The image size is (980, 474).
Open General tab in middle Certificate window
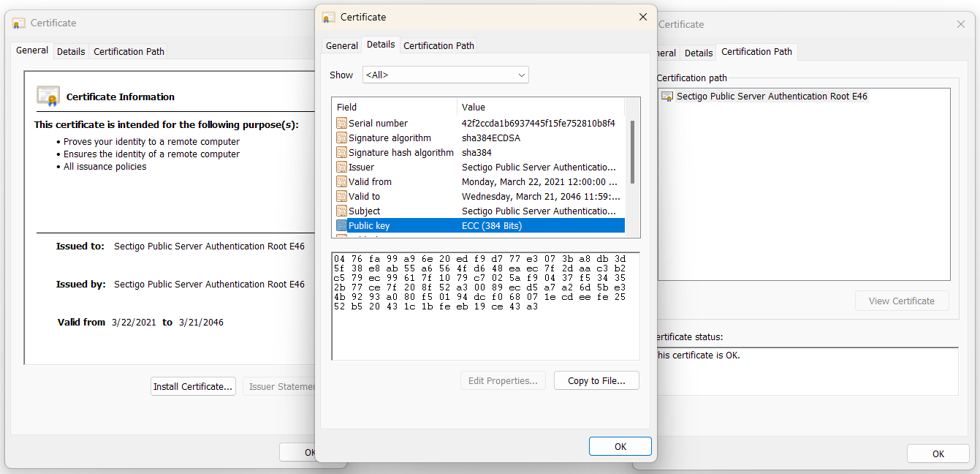pyautogui.click(x=342, y=45)
